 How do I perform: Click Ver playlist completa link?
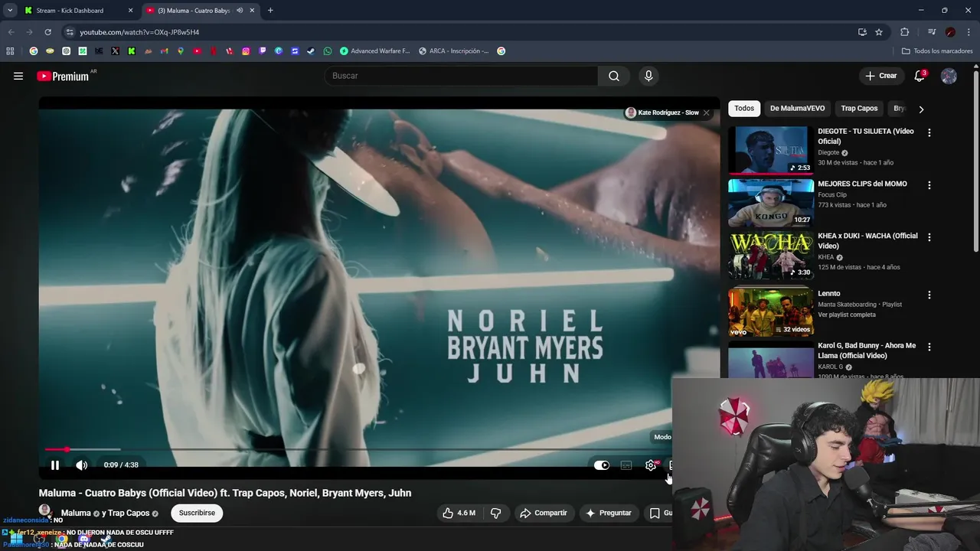(846, 315)
